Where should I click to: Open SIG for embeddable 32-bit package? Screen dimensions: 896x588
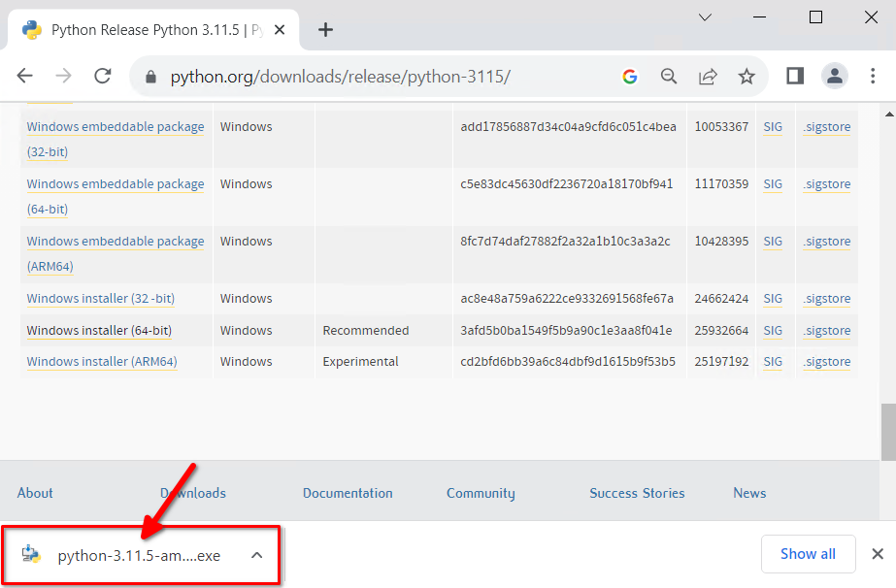click(773, 127)
